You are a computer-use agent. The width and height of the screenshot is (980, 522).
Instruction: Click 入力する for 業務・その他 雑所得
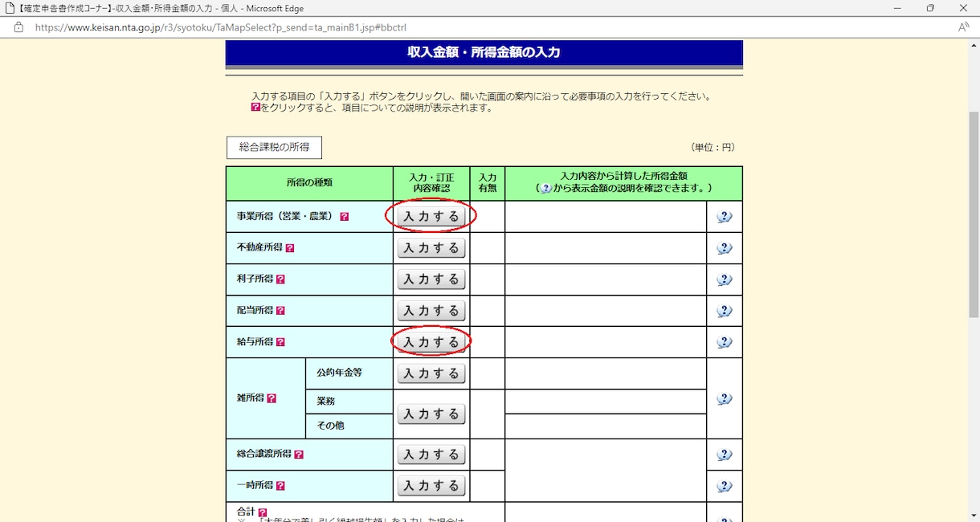[x=431, y=414]
